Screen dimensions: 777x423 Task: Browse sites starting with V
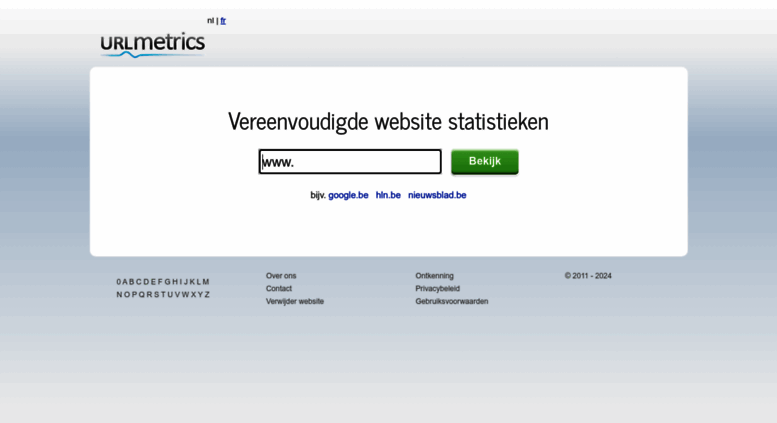[177, 295]
